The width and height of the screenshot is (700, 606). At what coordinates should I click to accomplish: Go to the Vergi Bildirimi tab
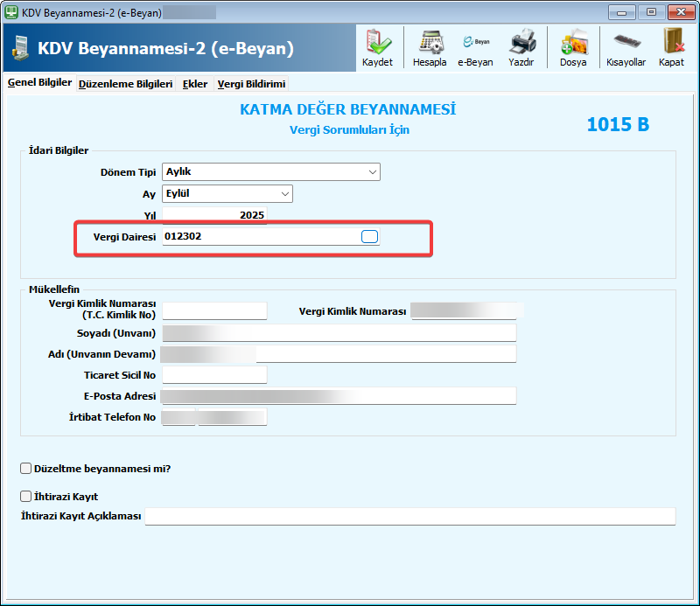pyautogui.click(x=251, y=84)
